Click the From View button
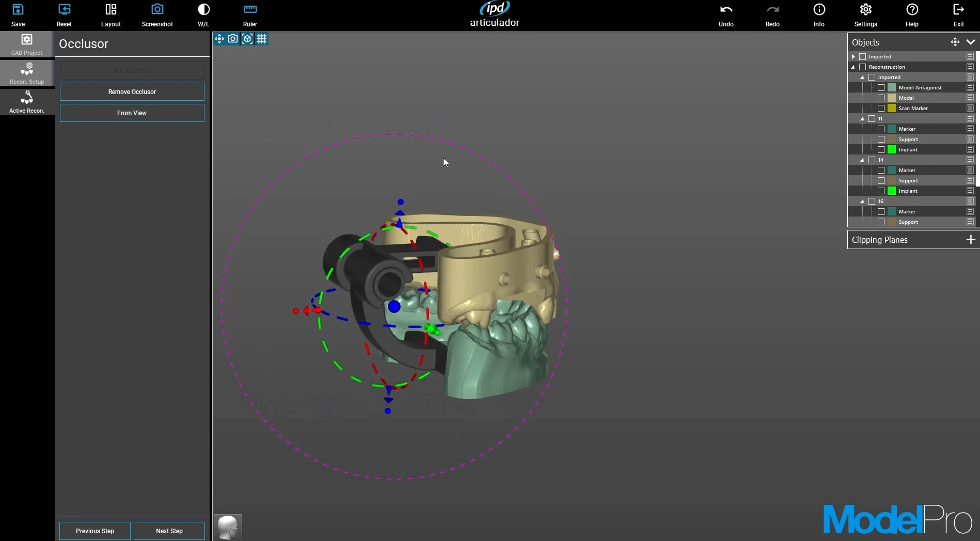980x541 pixels. [x=132, y=113]
